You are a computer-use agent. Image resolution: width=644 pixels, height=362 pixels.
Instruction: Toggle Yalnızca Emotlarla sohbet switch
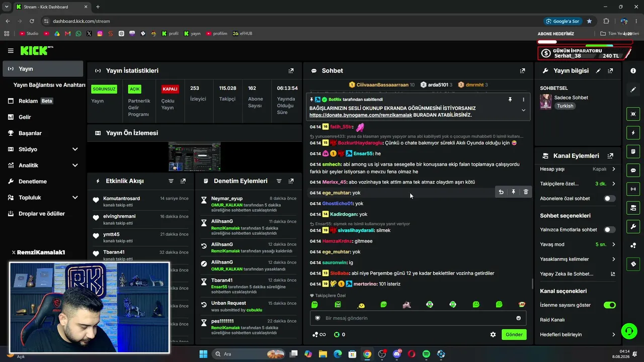(609, 230)
